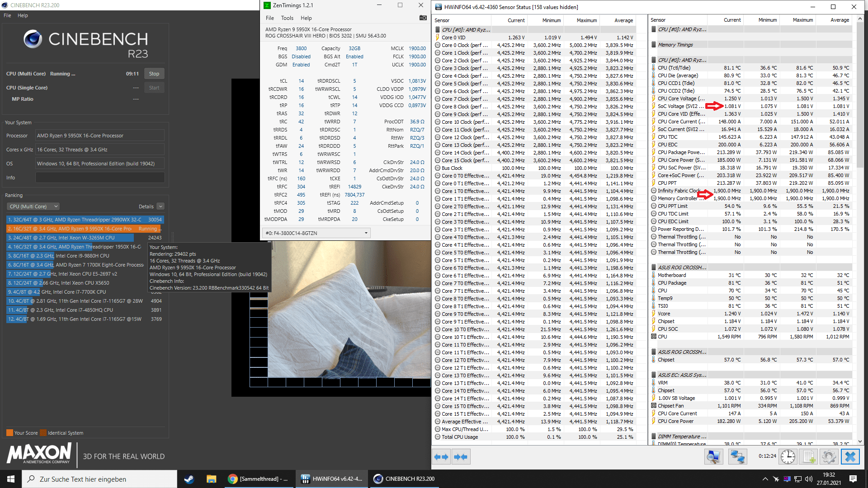Click the Memory Controller clock sensor row
This screenshot has height=488, width=868.
pos(750,198)
